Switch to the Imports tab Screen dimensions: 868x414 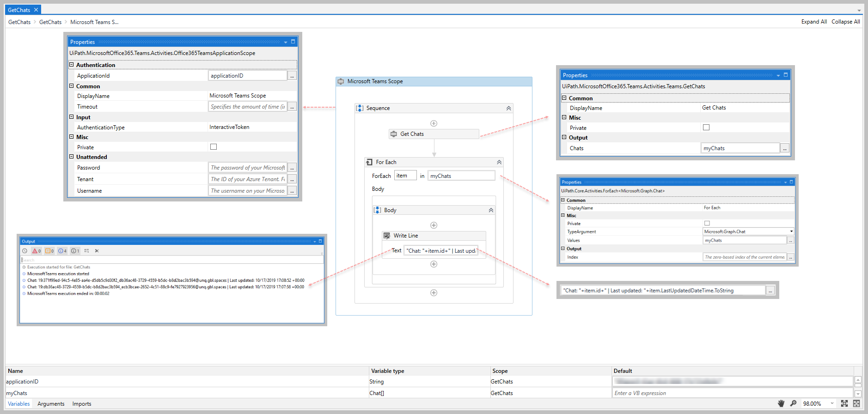tap(82, 404)
